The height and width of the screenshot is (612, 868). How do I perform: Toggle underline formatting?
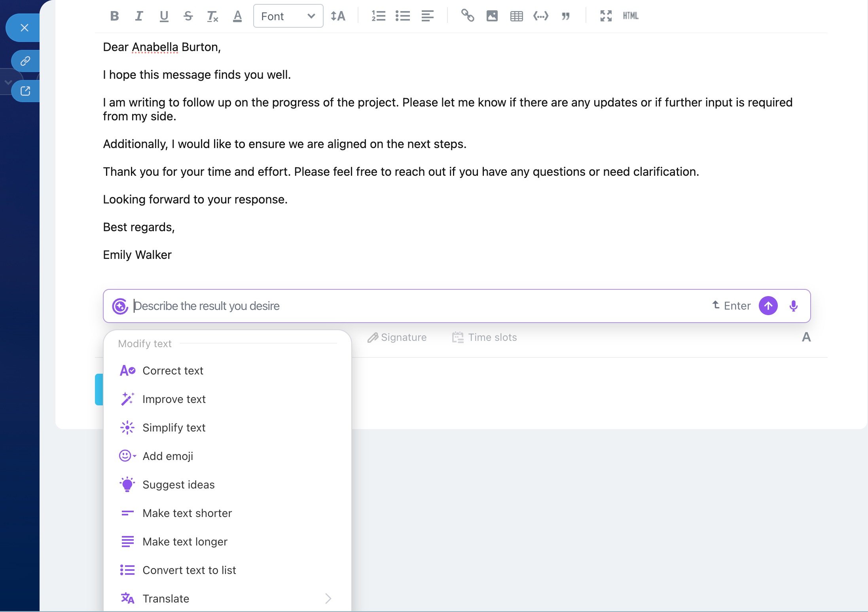tap(163, 16)
